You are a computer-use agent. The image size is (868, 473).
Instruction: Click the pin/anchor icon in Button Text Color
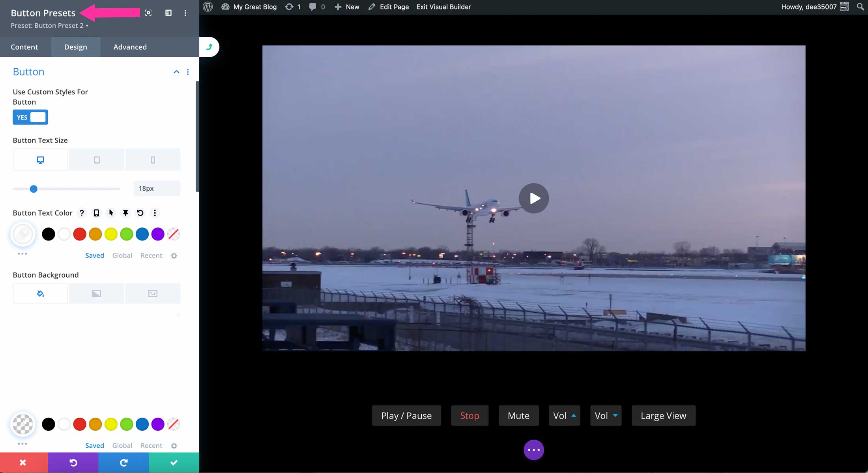point(125,213)
